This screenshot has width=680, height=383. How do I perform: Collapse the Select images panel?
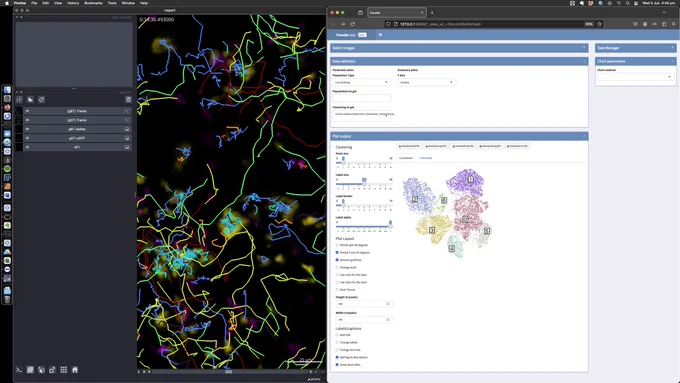point(584,48)
